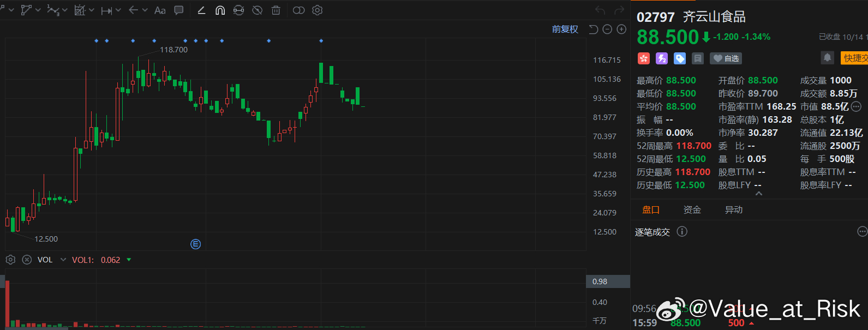Switch to the 资金 tab
Viewport: 868px width, 330px height.
point(692,209)
